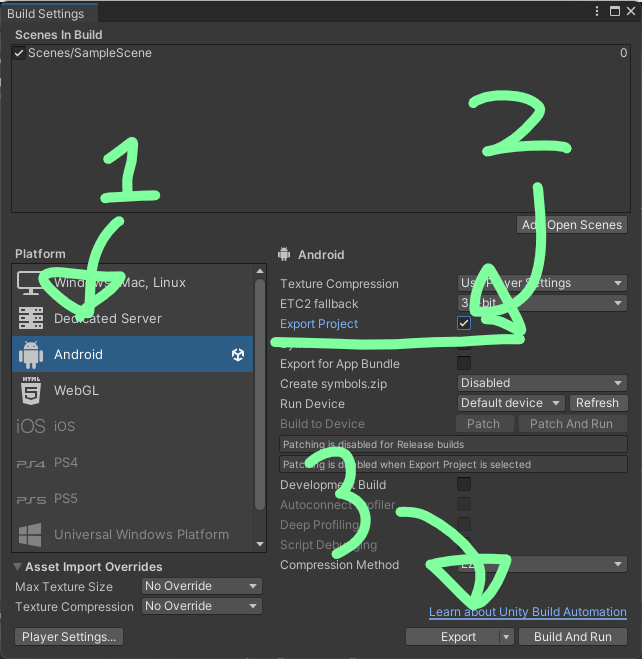642x659 pixels.
Task: Collapse Asset Import Overrides section
Action: click(x=18, y=567)
